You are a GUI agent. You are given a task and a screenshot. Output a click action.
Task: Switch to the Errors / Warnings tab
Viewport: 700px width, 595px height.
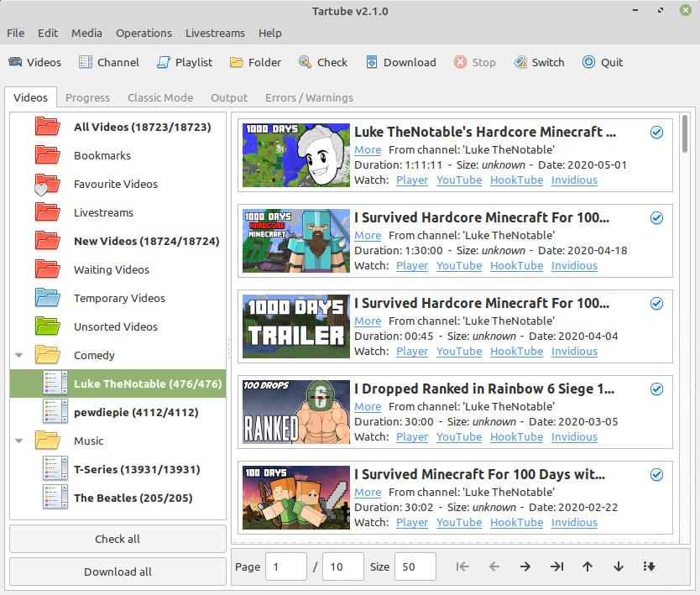pos(309,97)
